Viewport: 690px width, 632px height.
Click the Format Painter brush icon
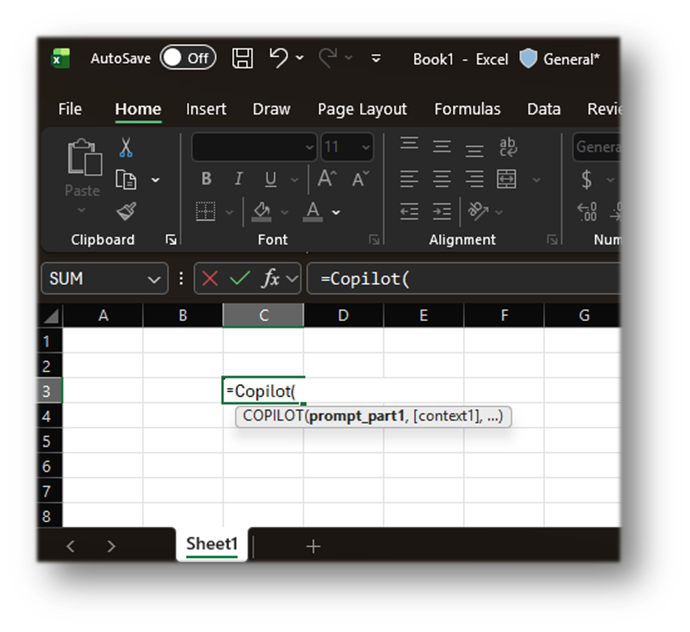tap(126, 212)
